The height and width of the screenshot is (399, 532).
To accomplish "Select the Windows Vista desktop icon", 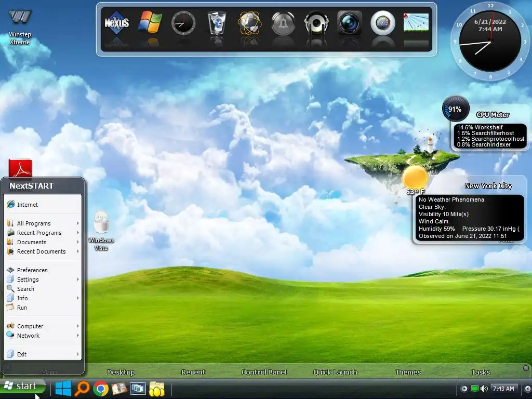I will tap(101, 231).
